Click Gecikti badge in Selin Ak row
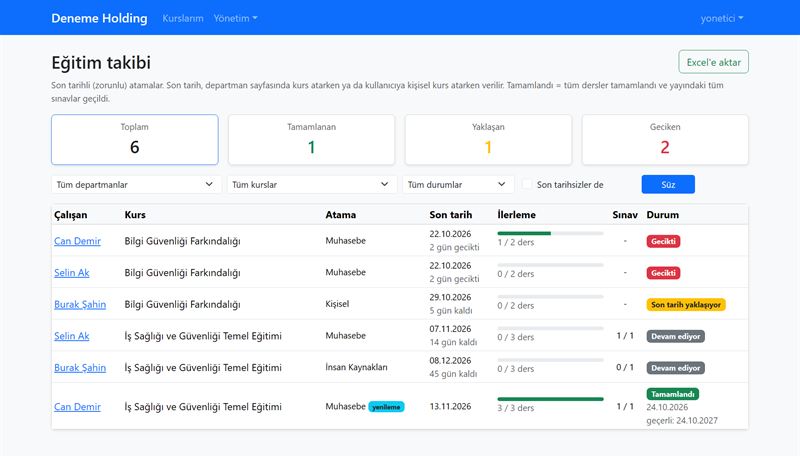This screenshot has width=800, height=456. pos(663,273)
